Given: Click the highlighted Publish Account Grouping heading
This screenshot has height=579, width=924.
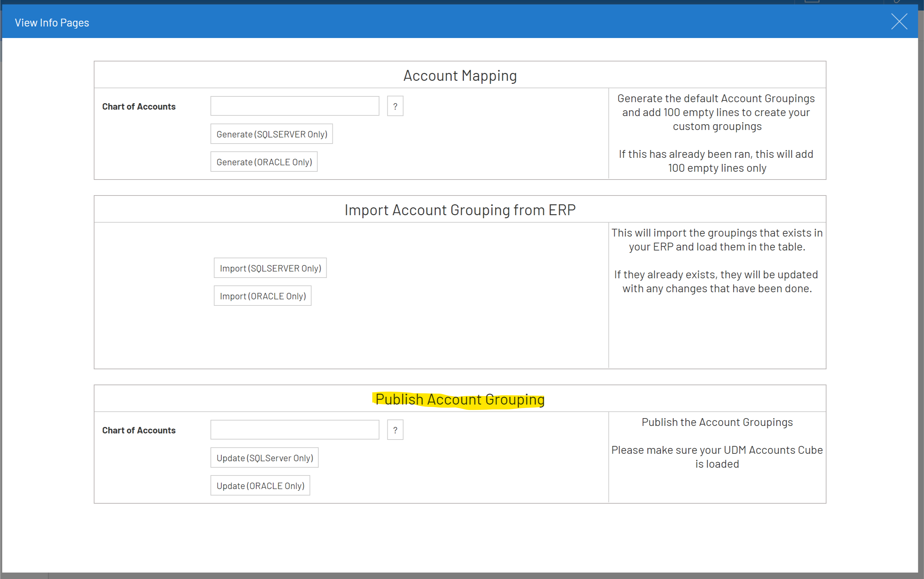Looking at the screenshot, I should pos(460,399).
